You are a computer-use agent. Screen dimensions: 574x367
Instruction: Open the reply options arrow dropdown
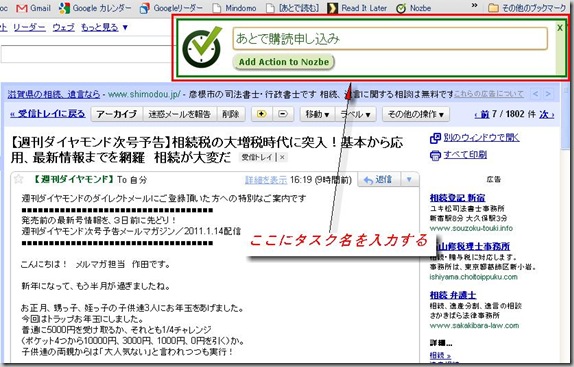click(x=410, y=180)
